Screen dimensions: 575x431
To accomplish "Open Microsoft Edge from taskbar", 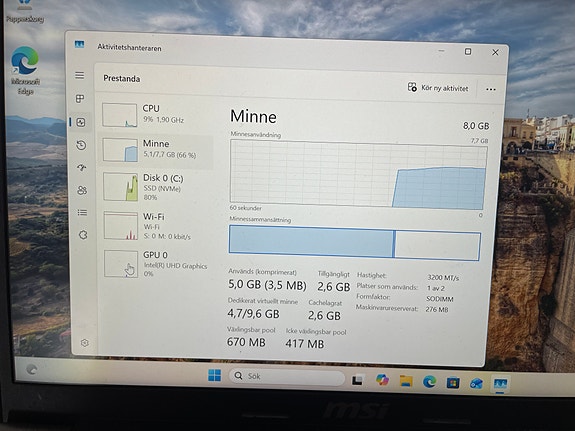I will pos(429,382).
